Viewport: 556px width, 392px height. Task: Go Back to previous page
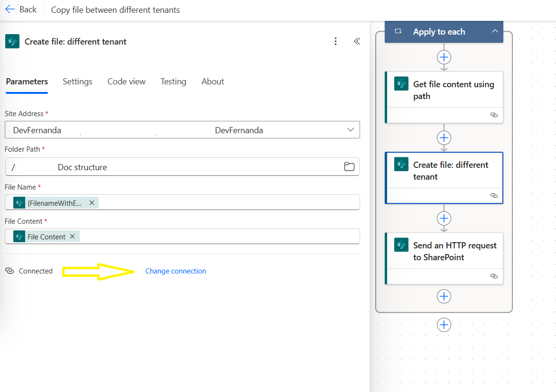click(21, 9)
